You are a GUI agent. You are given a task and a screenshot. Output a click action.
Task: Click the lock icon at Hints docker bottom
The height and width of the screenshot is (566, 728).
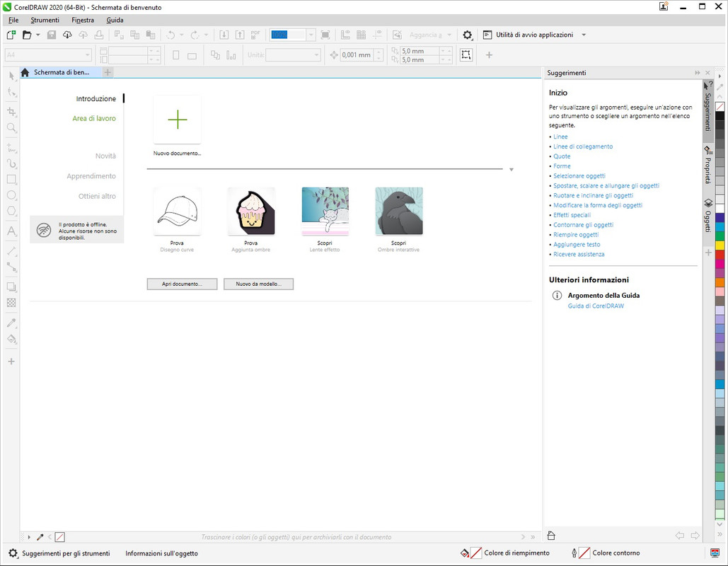(x=551, y=536)
